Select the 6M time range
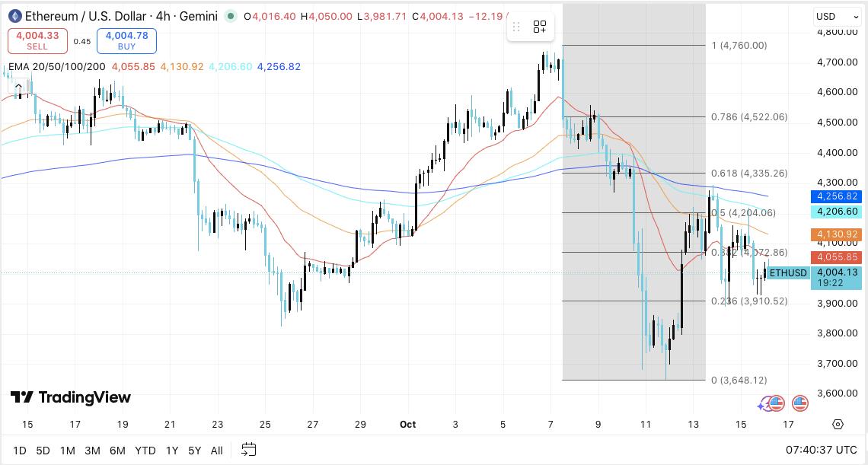Image resolution: width=868 pixels, height=465 pixels. pos(117,451)
